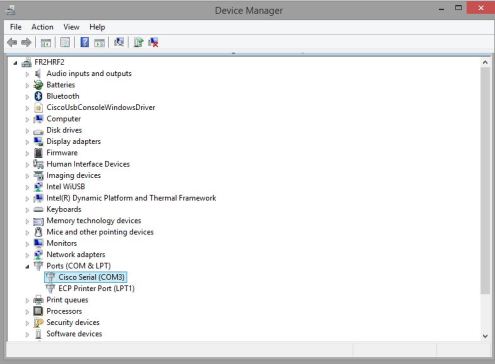This screenshot has height=364, width=495.
Task: Select the Keyboards category label
Action: (x=64, y=209)
